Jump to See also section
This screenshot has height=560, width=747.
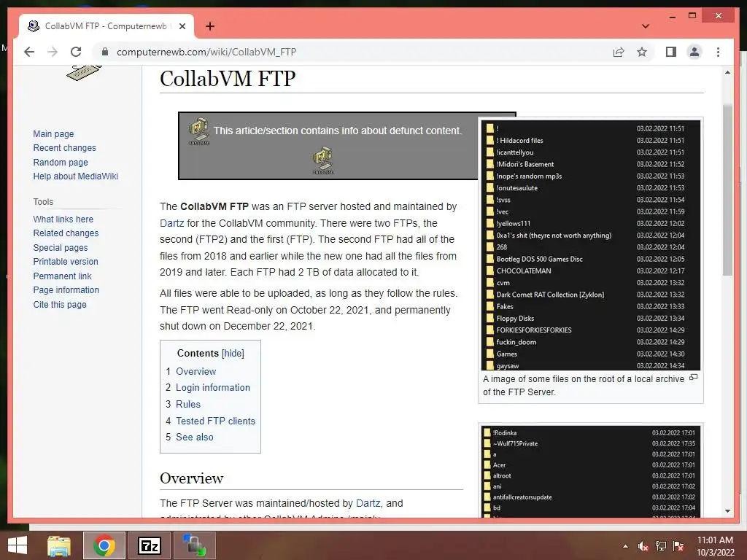pos(194,437)
